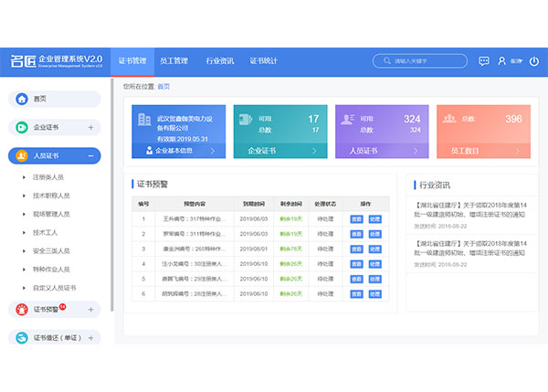Select 行业资讯 in the top navigation
548x392 pixels.
[219, 61]
